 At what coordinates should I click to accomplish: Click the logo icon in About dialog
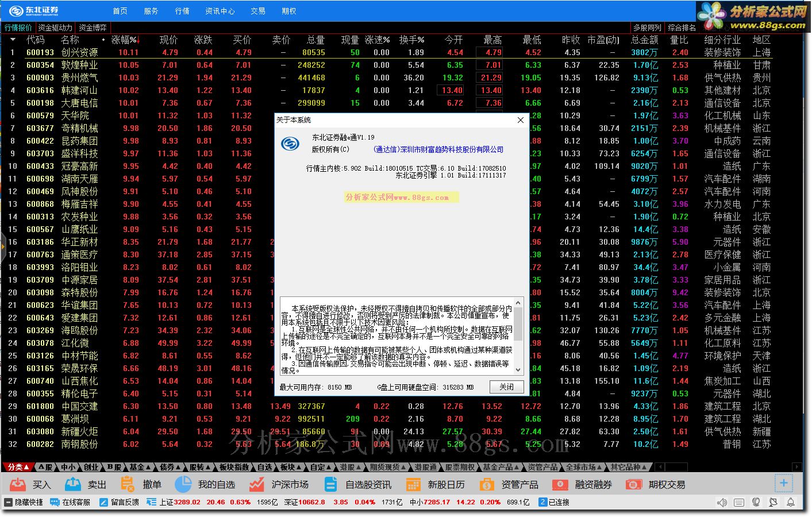coord(290,144)
